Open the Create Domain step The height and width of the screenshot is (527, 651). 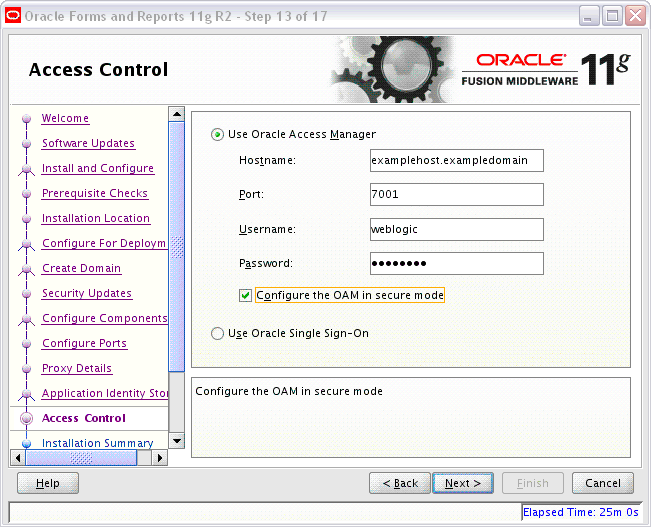click(81, 268)
